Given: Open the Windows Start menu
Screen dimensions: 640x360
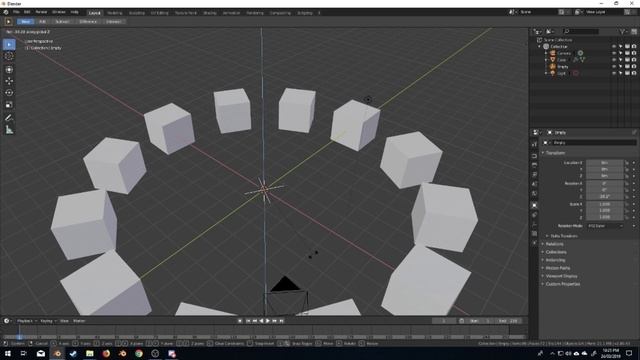Looking at the screenshot, I should [7, 353].
